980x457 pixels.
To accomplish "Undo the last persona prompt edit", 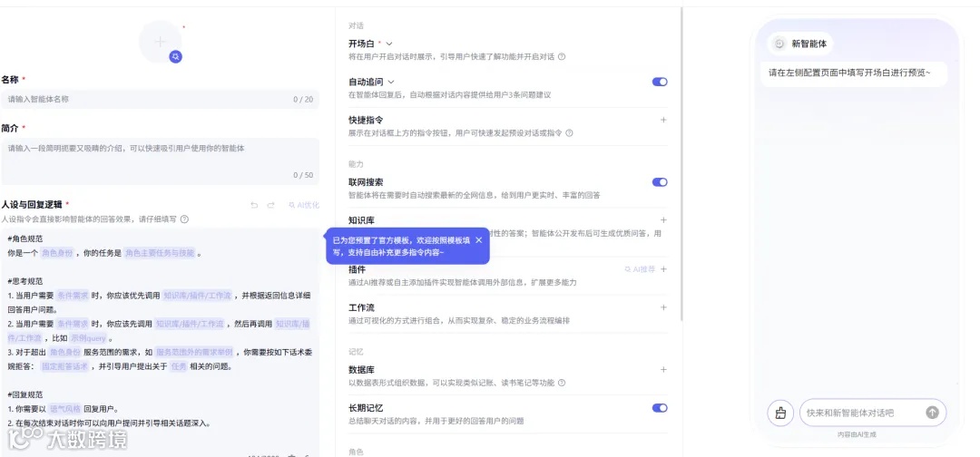I will tap(254, 205).
